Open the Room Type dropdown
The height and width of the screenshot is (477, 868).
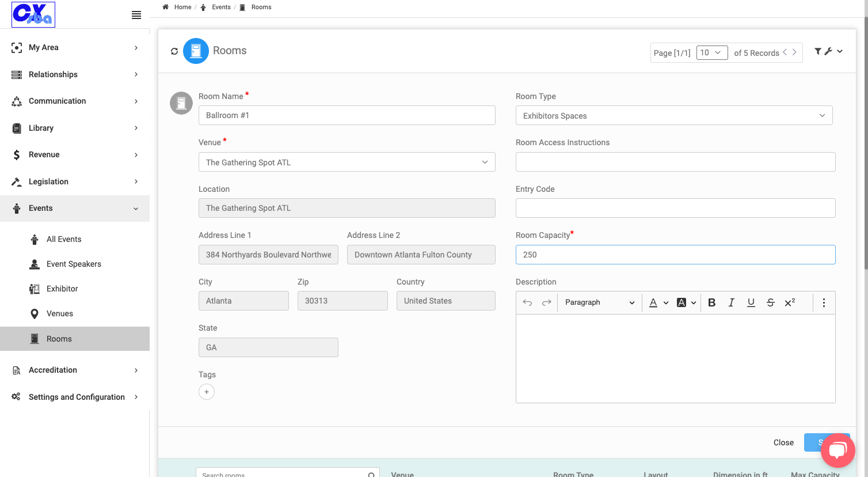pos(674,116)
